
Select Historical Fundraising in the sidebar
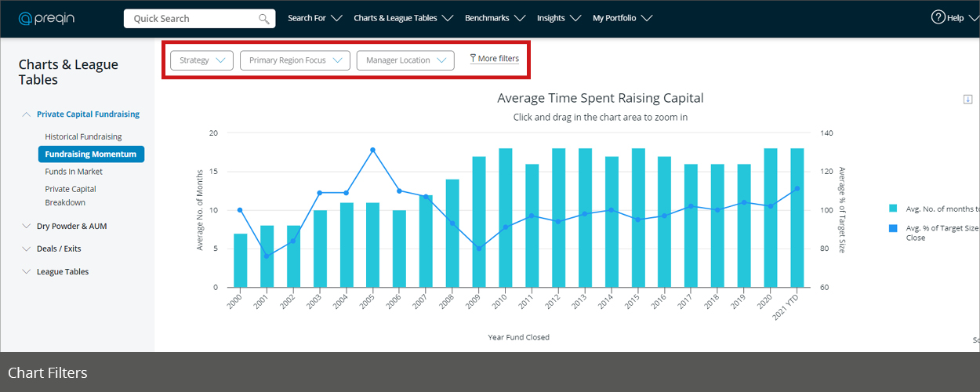click(x=83, y=137)
